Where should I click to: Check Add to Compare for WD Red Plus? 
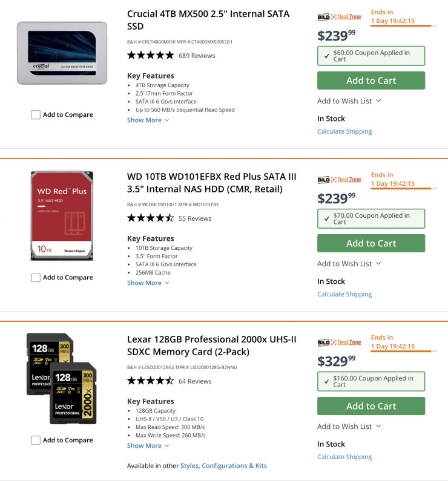pyautogui.click(x=36, y=278)
